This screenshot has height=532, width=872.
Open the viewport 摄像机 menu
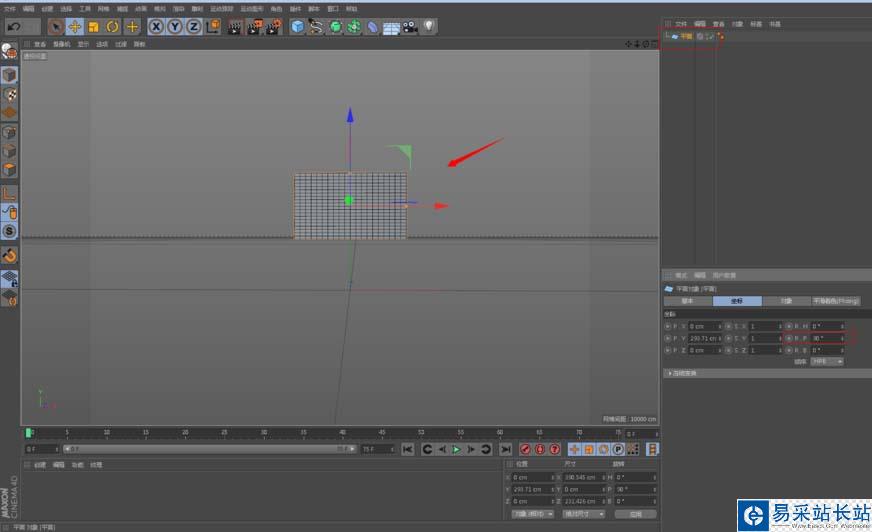(x=61, y=44)
